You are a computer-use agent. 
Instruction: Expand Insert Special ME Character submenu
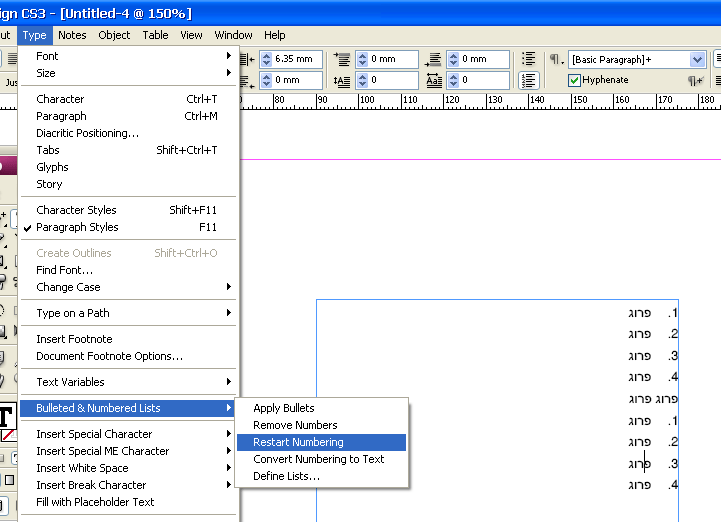(x=126, y=451)
